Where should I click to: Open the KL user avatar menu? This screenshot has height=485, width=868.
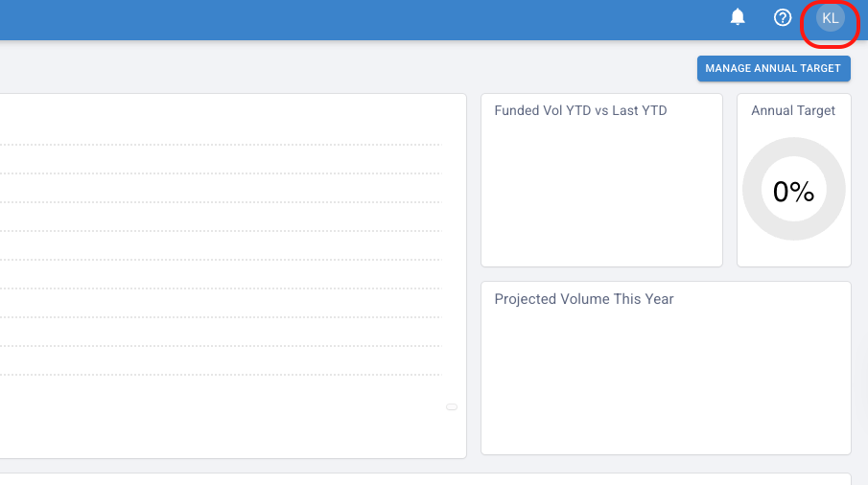[830, 18]
